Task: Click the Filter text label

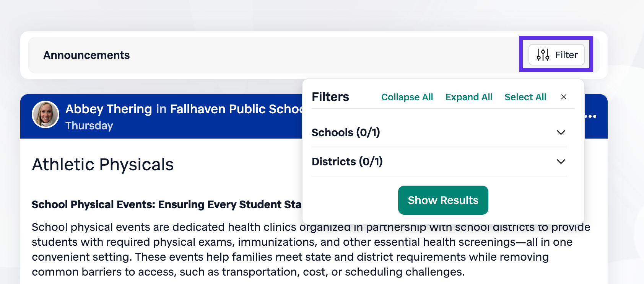Action: (x=566, y=55)
